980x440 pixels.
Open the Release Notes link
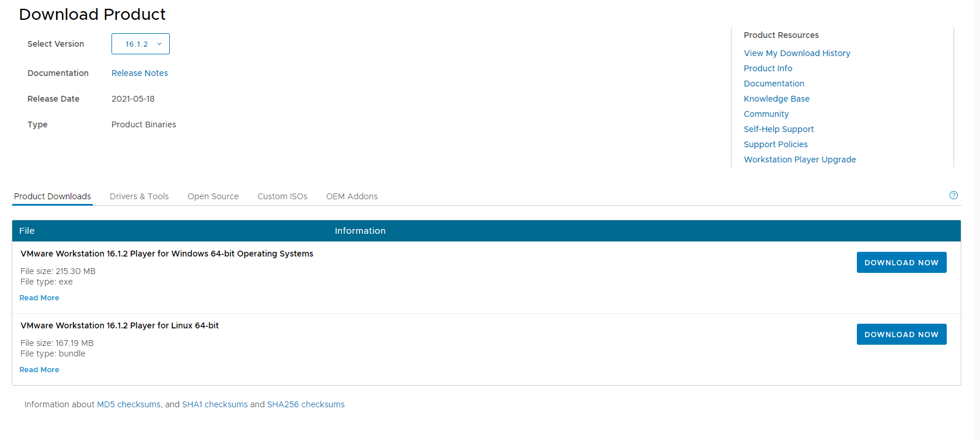tap(139, 73)
